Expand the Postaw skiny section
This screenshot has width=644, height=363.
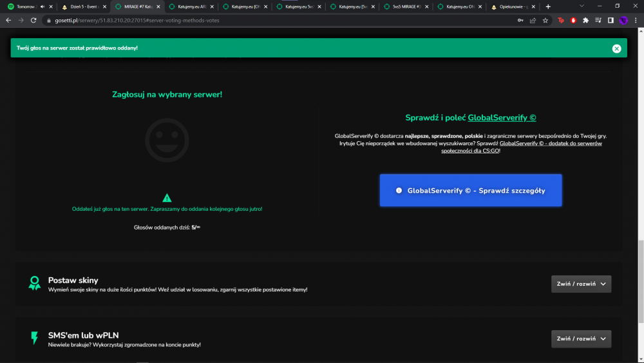581,284
